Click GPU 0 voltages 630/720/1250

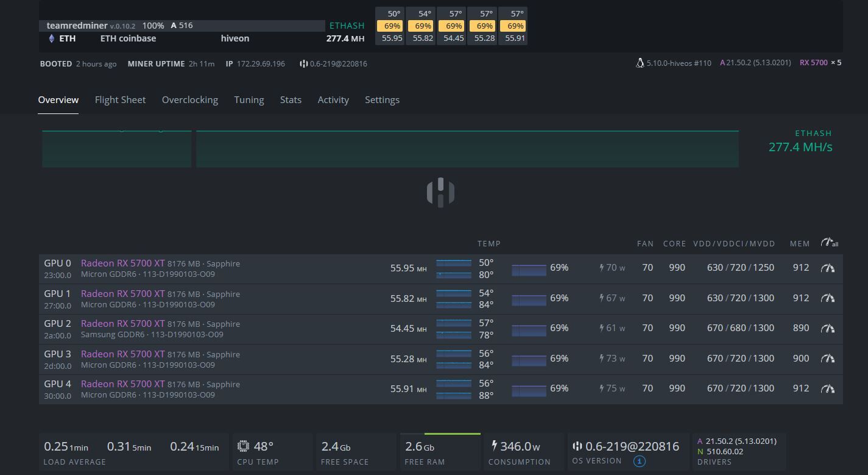point(741,268)
